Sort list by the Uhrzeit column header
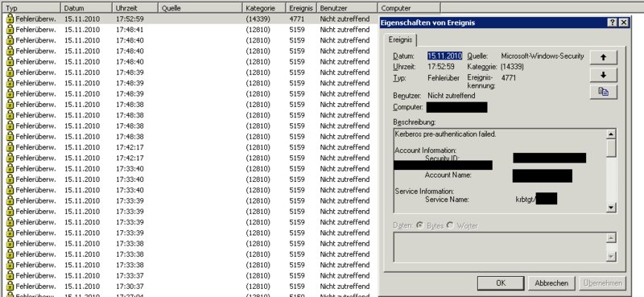The height and width of the screenshot is (297, 644). click(x=135, y=8)
